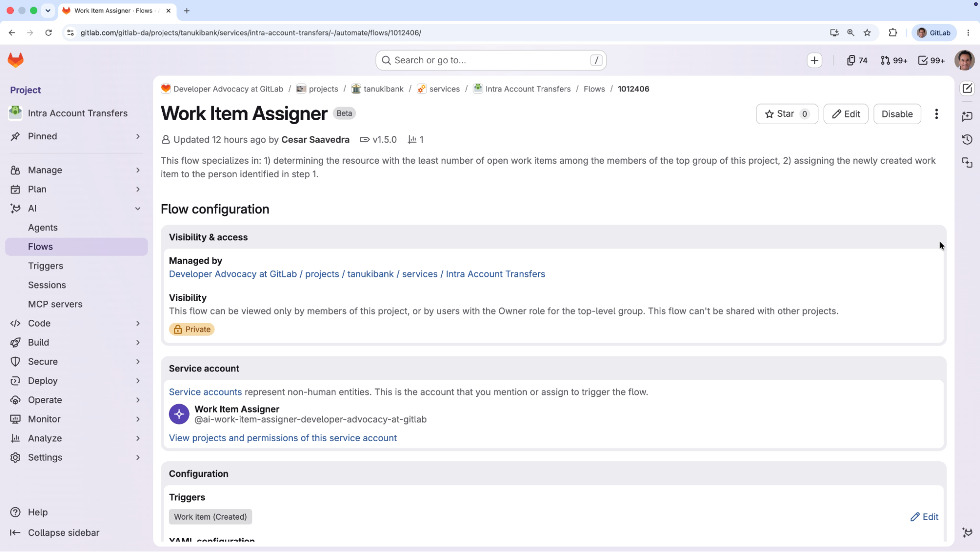This screenshot has width=980, height=552.
Task: Expand Secure section in sidebar
Action: (76, 362)
